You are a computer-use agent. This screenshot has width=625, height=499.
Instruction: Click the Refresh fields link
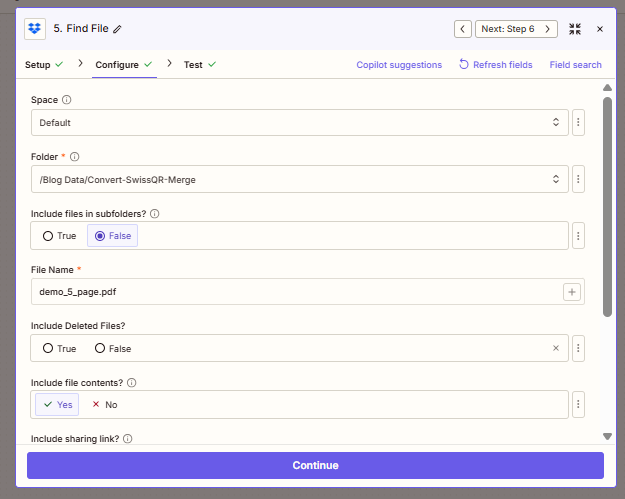(495, 65)
